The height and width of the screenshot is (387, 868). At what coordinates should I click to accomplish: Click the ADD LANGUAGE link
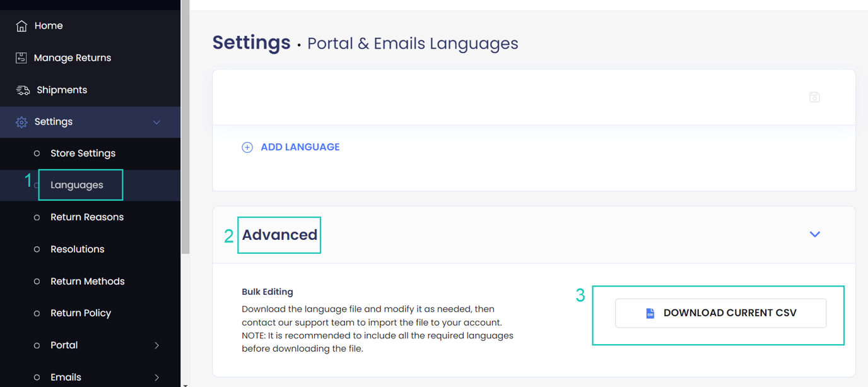coord(300,147)
